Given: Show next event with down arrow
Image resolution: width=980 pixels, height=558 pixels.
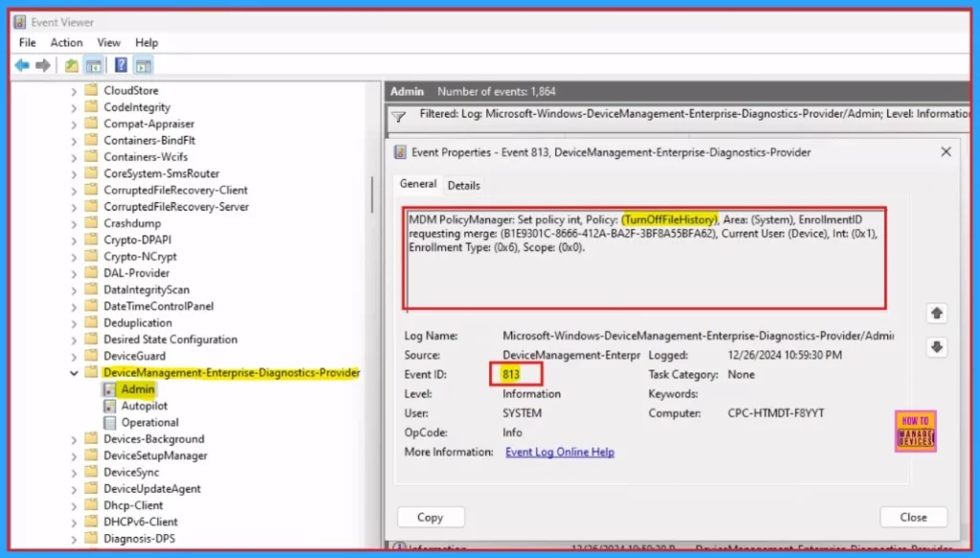Looking at the screenshot, I should (936, 346).
